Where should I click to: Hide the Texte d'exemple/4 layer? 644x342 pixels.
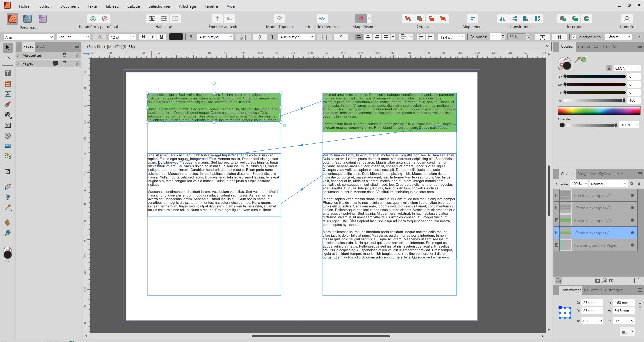[x=632, y=196]
